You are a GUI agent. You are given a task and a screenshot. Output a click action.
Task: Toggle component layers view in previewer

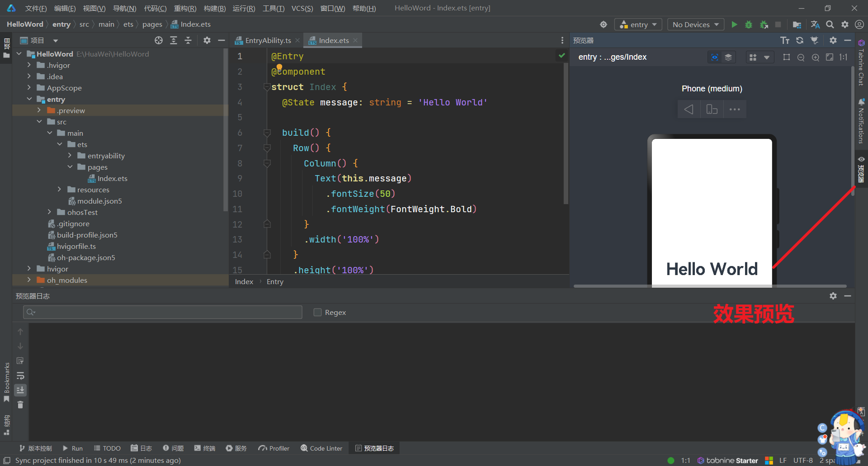pos(728,57)
